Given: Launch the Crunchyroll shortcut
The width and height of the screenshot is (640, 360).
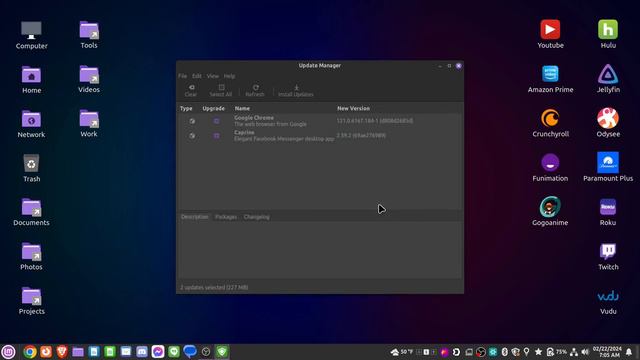Looking at the screenshot, I should pyautogui.click(x=550, y=123).
